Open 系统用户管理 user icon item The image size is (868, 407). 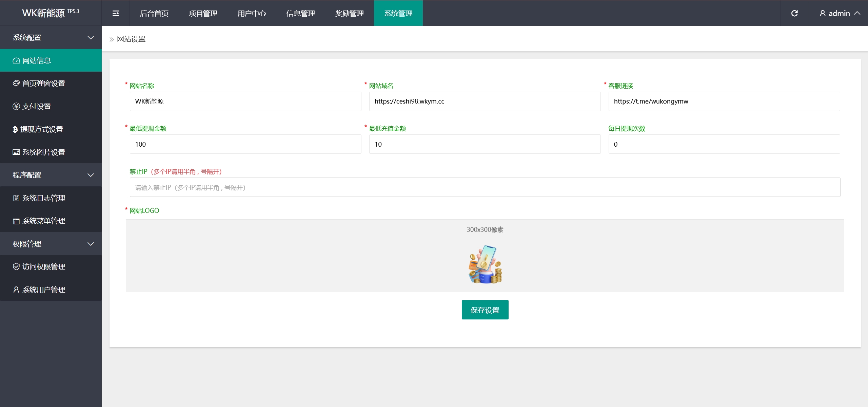(43, 290)
